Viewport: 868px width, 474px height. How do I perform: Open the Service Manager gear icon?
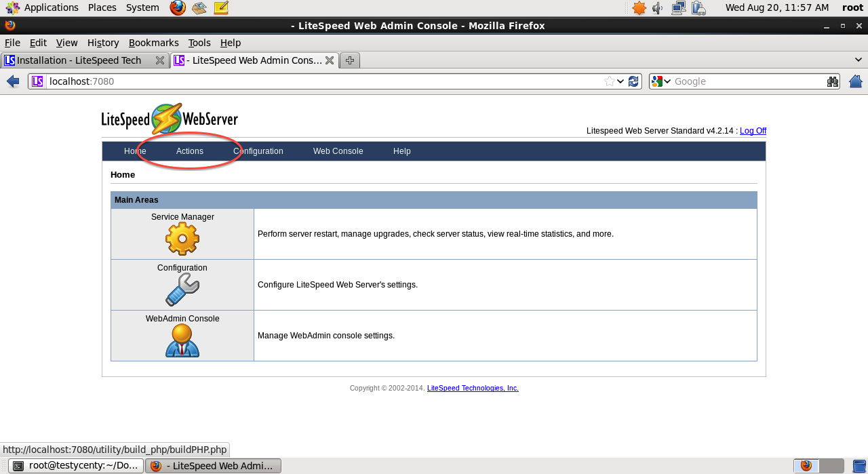click(x=182, y=239)
